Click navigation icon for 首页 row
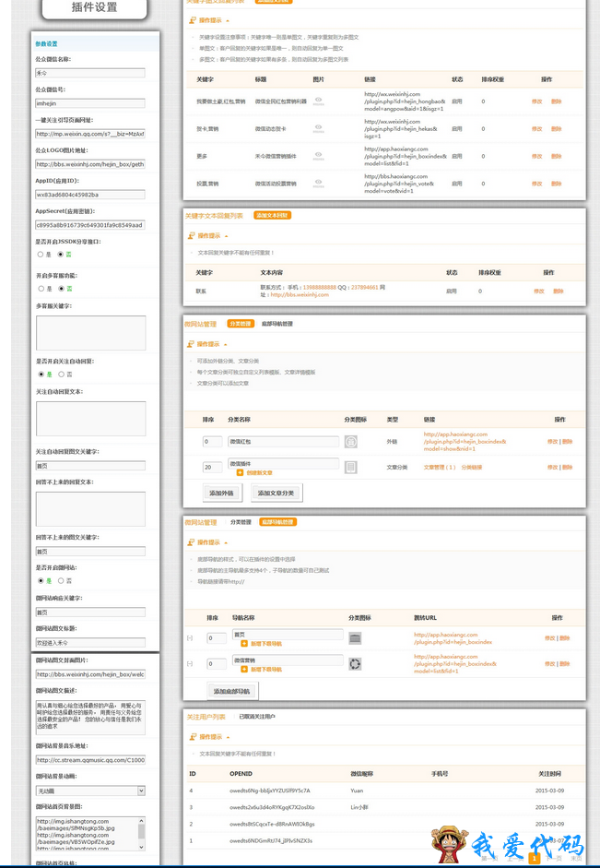The width and height of the screenshot is (600, 868). [x=355, y=638]
